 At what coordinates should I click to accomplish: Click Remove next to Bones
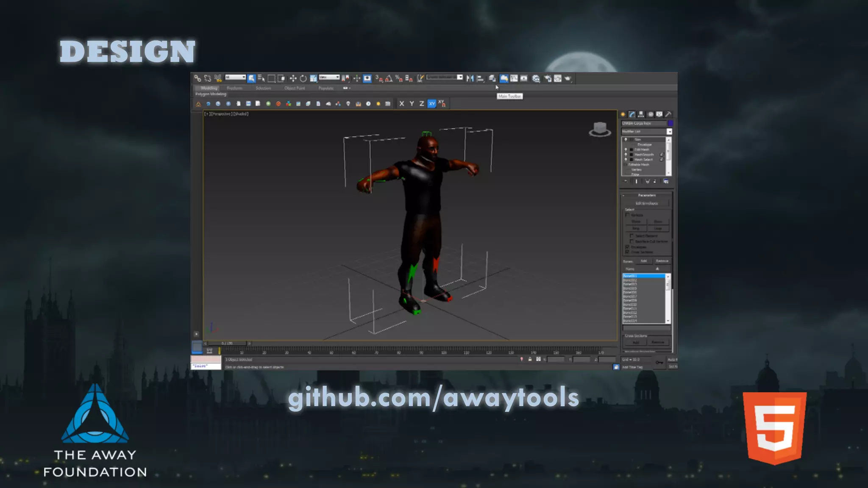[662, 261]
